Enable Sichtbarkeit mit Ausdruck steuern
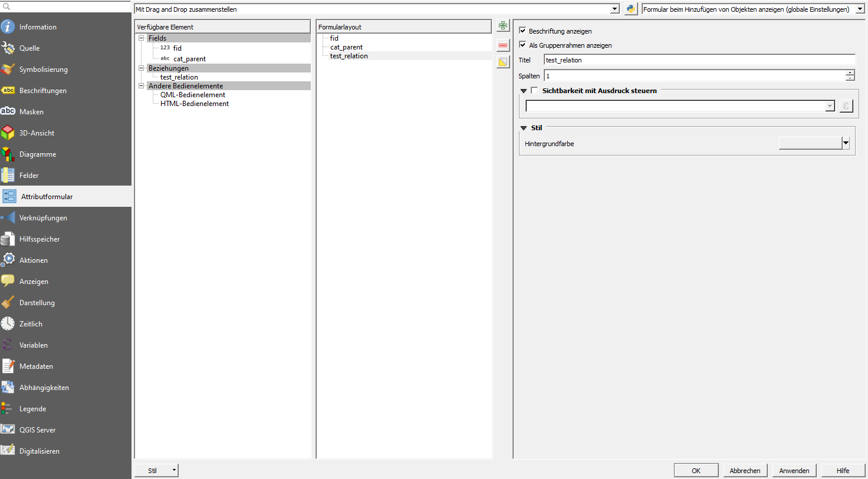 point(534,91)
